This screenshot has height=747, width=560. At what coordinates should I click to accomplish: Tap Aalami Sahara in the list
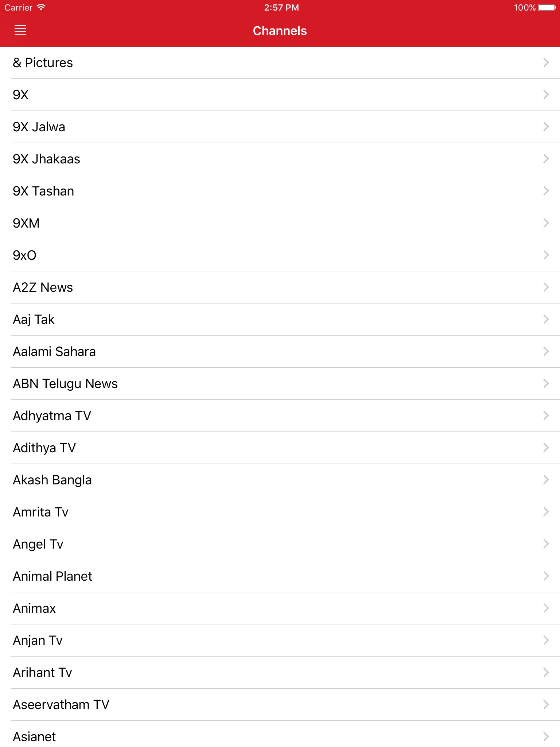pyautogui.click(x=54, y=352)
